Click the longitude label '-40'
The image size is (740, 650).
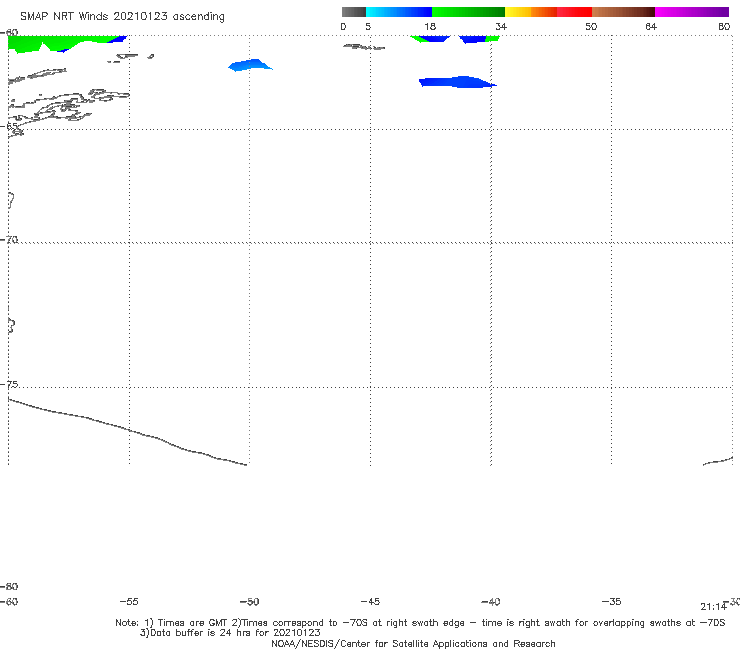pos(491,602)
